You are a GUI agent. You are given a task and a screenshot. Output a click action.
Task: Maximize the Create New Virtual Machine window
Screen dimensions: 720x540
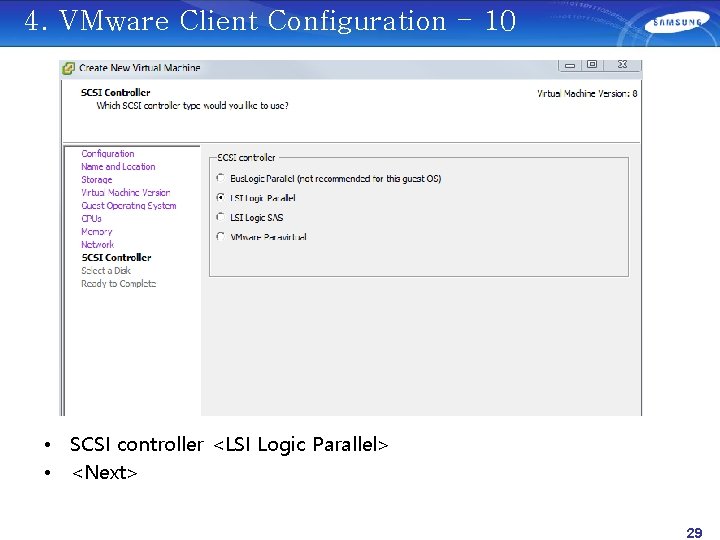[592, 65]
